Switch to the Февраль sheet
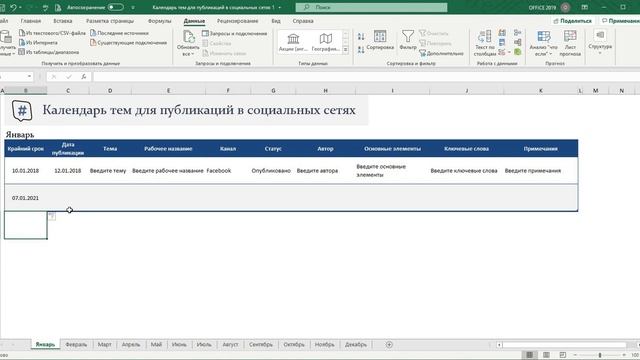Viewport: 640px width, 360px height. 76,344
